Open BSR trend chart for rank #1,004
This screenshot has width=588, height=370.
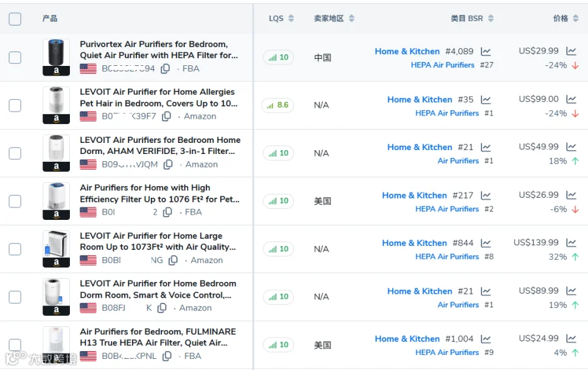(486, 339)
